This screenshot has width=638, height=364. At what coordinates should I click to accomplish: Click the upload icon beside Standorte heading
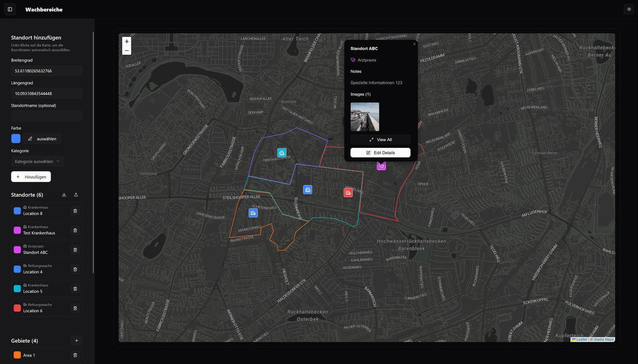(x=76, y=194)
